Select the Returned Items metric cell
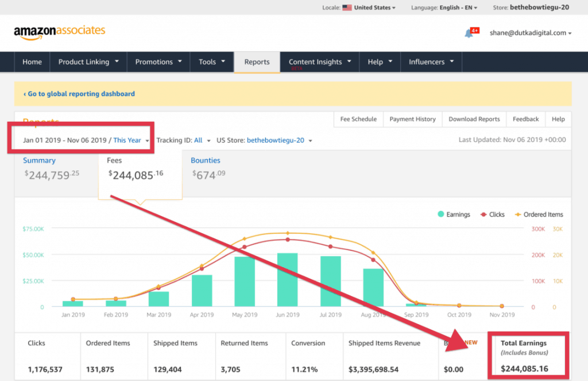 [x=250, y=356]
